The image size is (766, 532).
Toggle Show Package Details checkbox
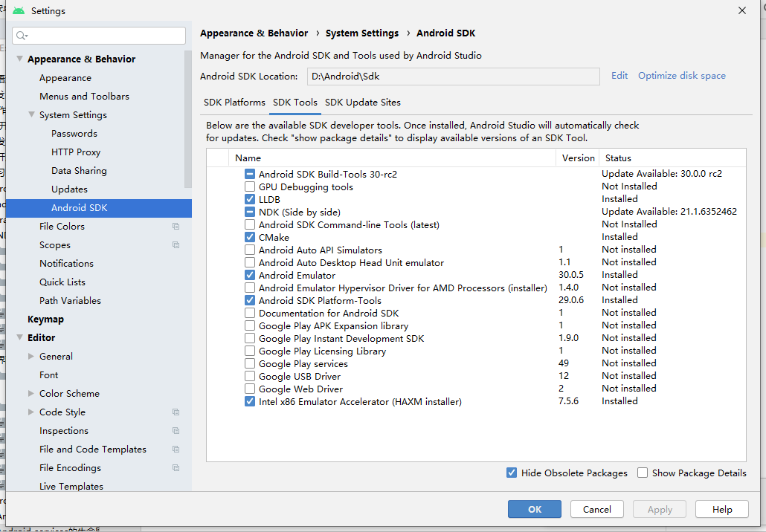click(643, 473)
